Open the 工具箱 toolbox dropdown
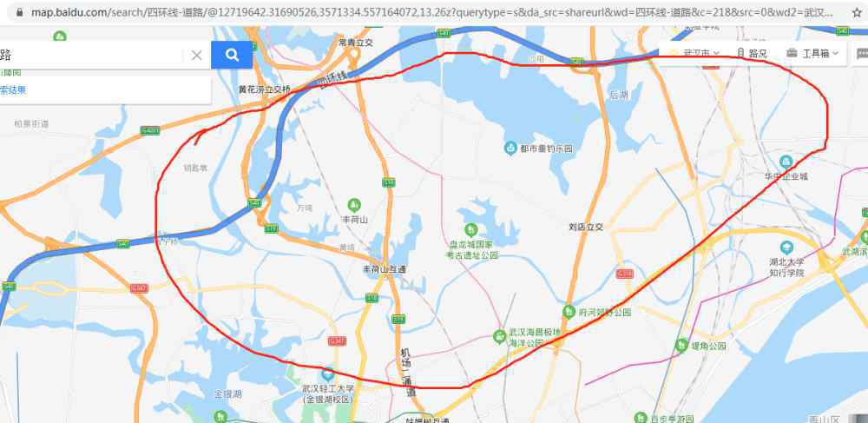This screenshot has width=868, height=423. (812, 53)
